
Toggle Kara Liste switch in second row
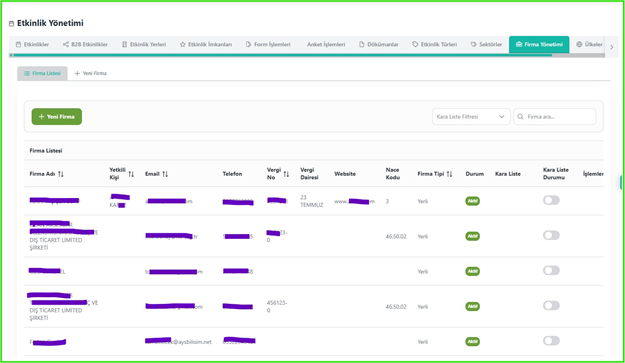551,235
